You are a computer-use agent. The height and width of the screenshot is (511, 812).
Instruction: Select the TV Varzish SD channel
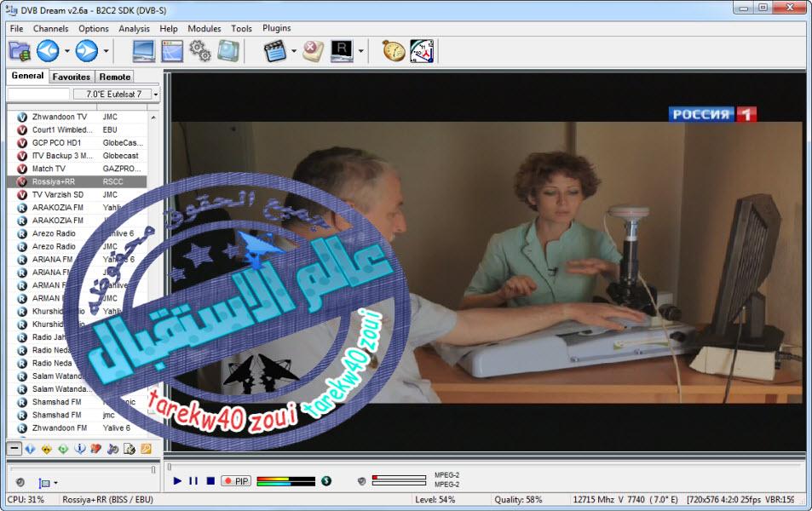tap(78, 195)
